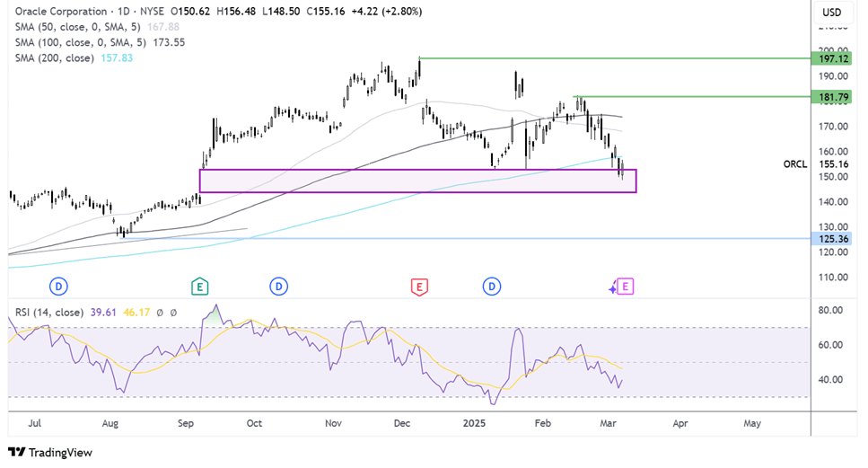This screenshot has height=468, width=868.
Task: Click the change value +4.22 (+2.80%)
Action: coord(387,11)
